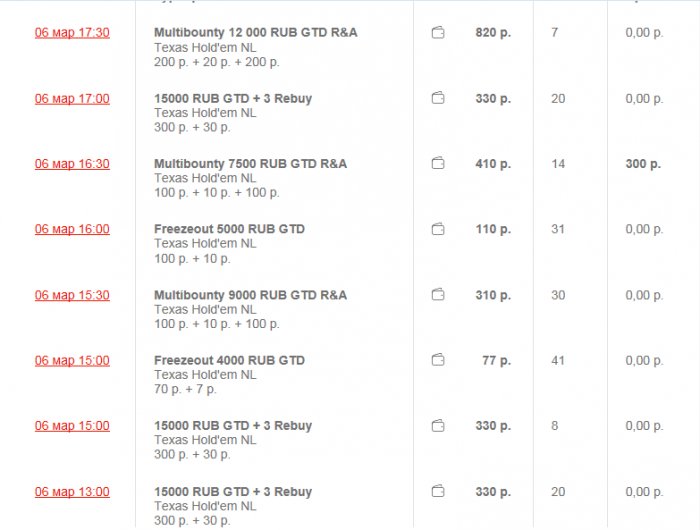Click wallet icon in Multibounty 12 000 row

pyautogui.click(x=438, y=33)
